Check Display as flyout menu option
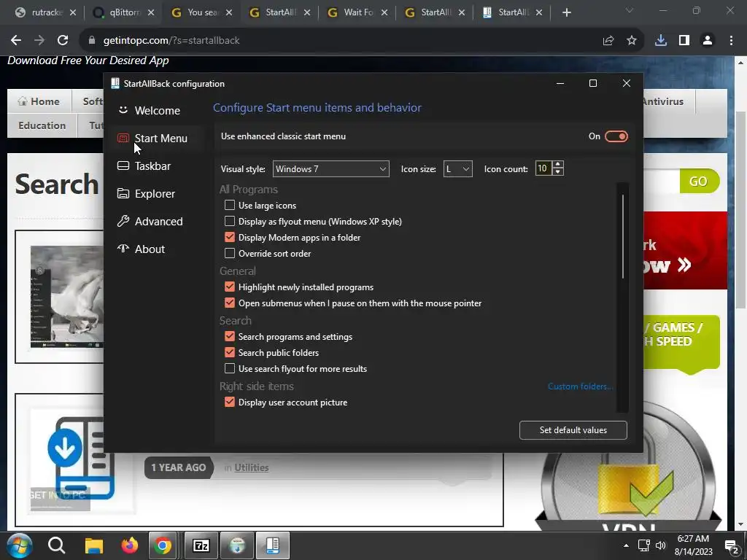The width and height of the screenshot is (747, 560). point(230,221)
